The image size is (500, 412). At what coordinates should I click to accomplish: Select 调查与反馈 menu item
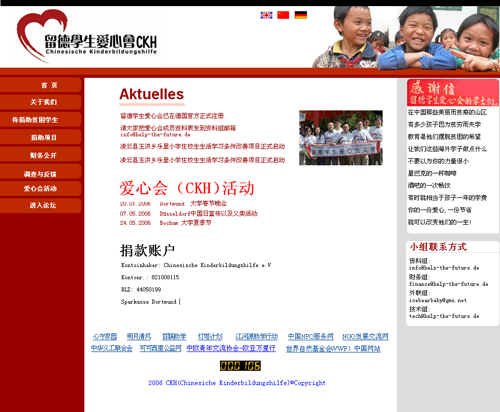pos(40,173)
